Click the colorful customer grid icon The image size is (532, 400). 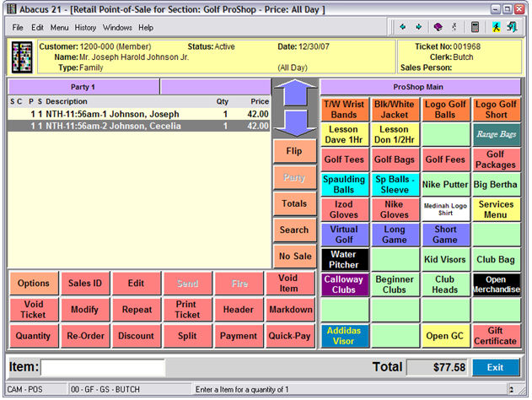(x=21, y=57)
